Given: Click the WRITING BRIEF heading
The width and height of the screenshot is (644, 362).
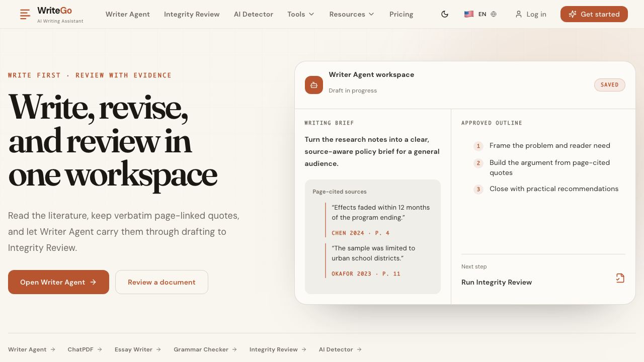Looking at the screenshot, I should click(329, 123).
